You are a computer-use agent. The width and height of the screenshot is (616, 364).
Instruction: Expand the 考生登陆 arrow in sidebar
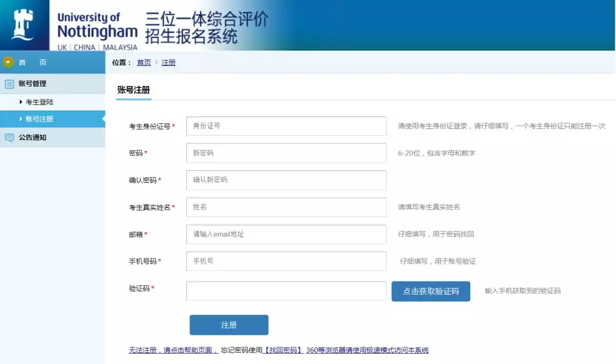point(21,102)
